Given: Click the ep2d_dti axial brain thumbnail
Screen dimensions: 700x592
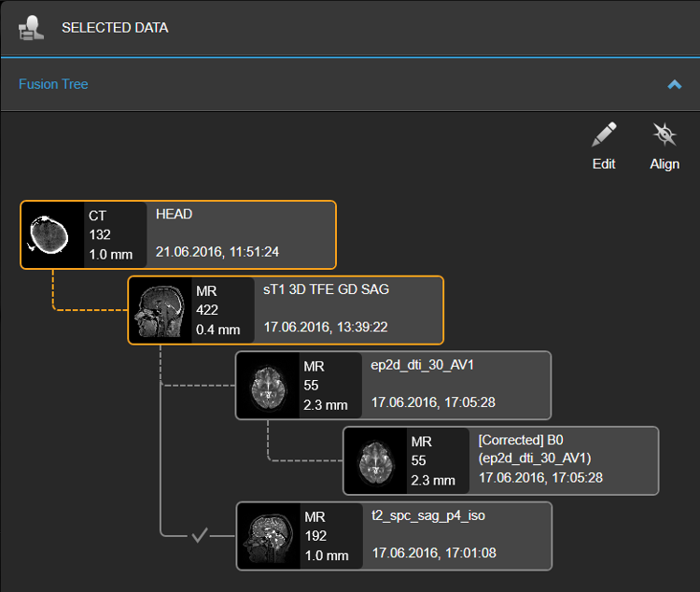Looking at the screenshot, I should (x=268, y=385).
